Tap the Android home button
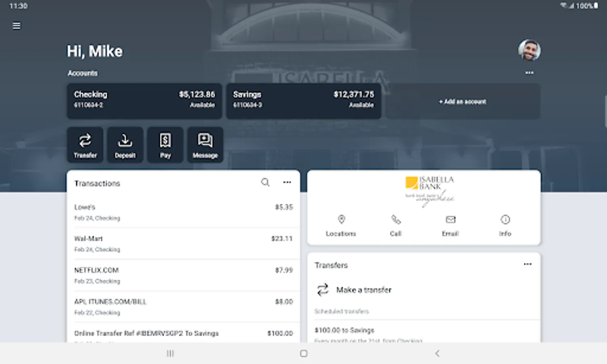The height and width of the screenshot is (364, 607). point(304,353)
